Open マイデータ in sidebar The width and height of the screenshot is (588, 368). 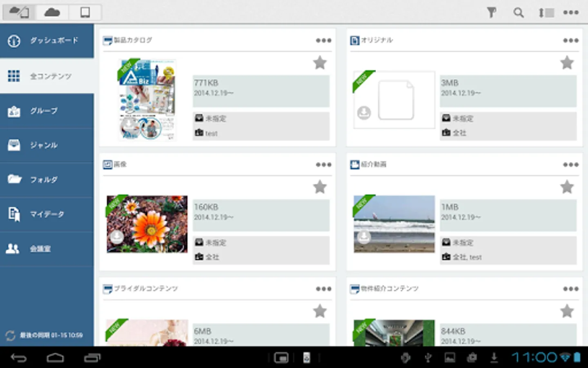click(47, 214)
